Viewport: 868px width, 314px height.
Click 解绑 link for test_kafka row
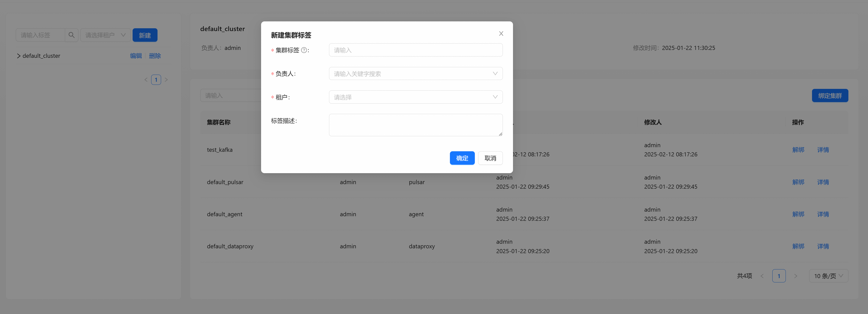[x=798, y=150]
